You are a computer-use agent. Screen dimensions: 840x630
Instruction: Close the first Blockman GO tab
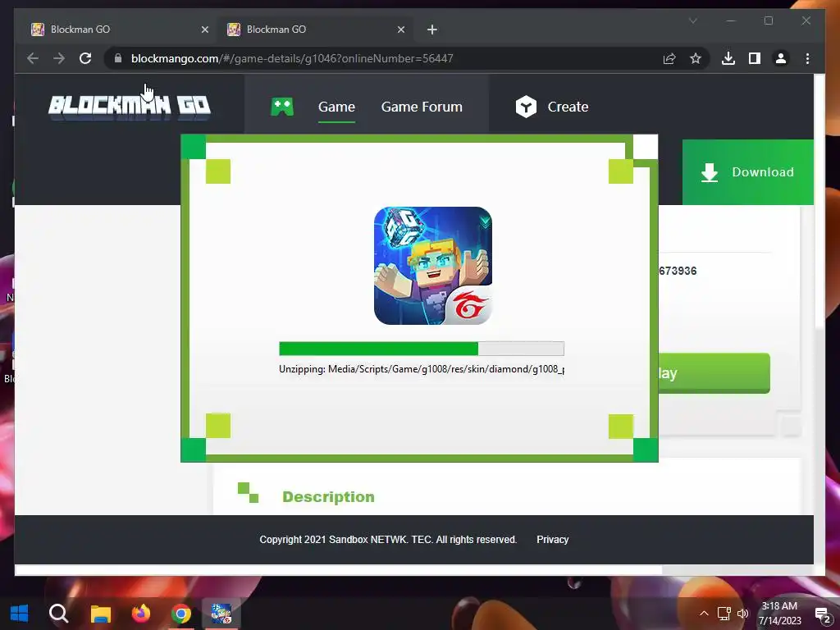pyautogui.click(x=204, y=30)
